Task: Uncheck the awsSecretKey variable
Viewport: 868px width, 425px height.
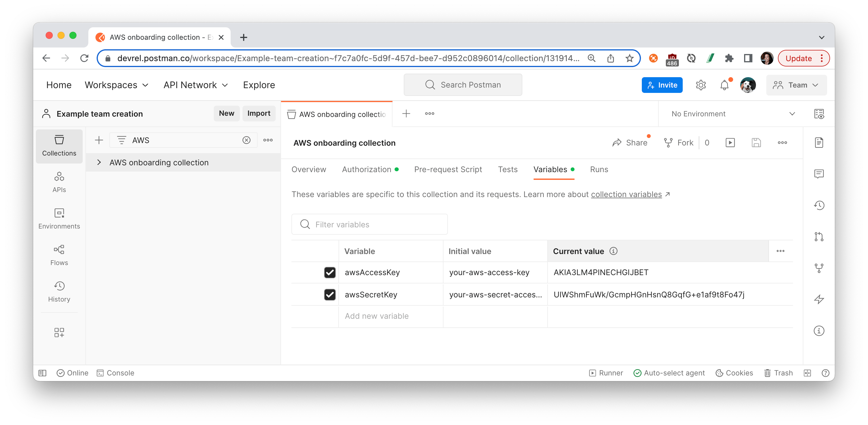Action: (330, 294)
